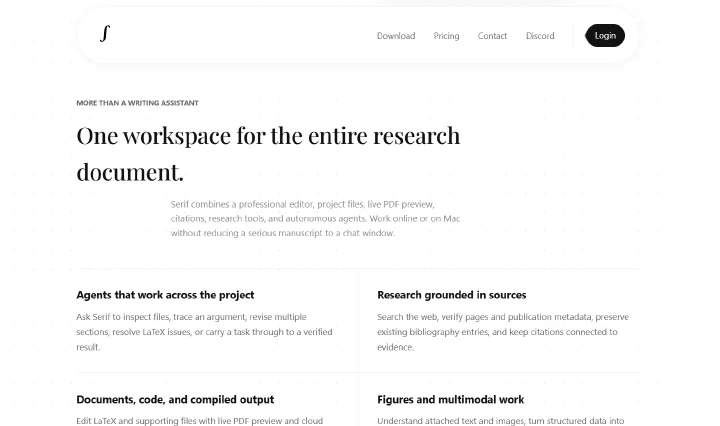
Task: Click 'Documents, code, and compiled output' heading
Action: (x=175, y=399)
